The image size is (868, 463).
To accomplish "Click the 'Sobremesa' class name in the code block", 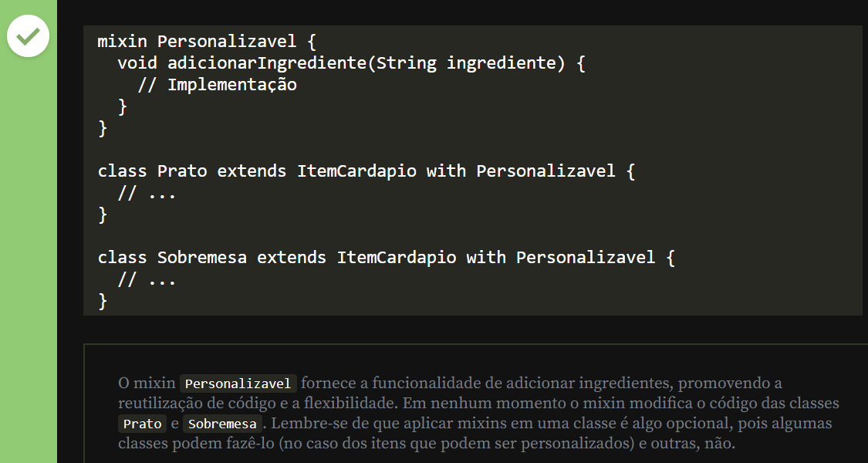I will tap(202, 257).
